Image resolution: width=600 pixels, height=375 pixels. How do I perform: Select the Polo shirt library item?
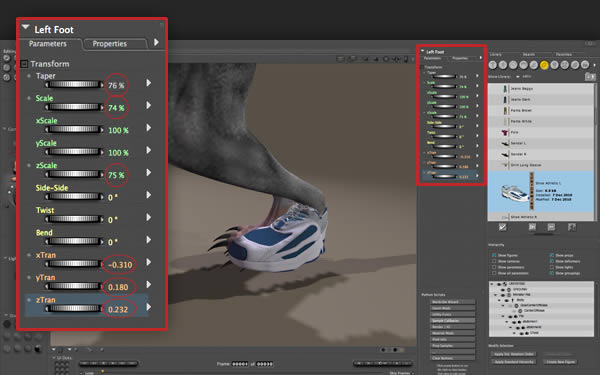(x=541, y=132)
